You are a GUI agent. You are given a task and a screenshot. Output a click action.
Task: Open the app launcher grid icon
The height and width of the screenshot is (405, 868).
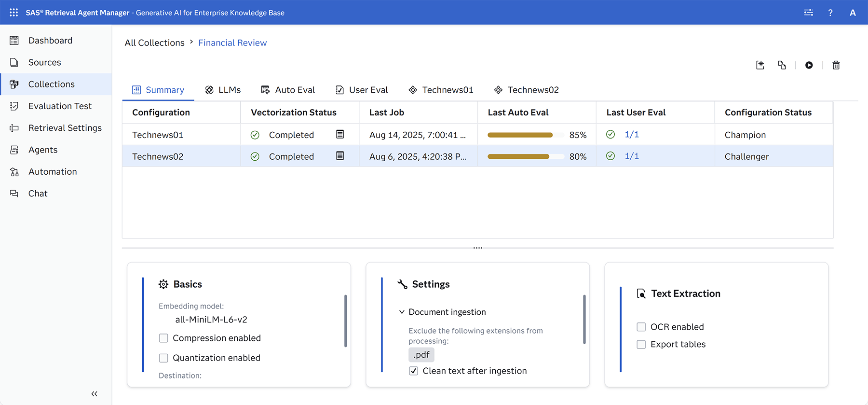click(x=14, y=13)
